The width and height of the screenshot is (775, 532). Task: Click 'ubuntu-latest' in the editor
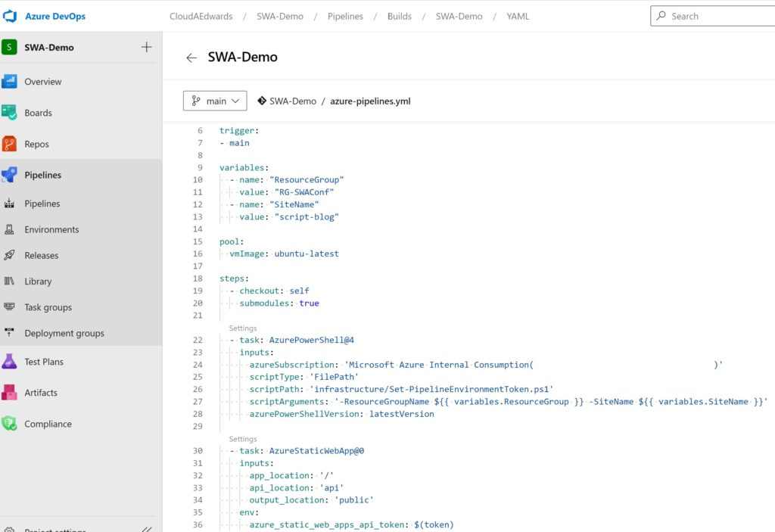(307, 254)
